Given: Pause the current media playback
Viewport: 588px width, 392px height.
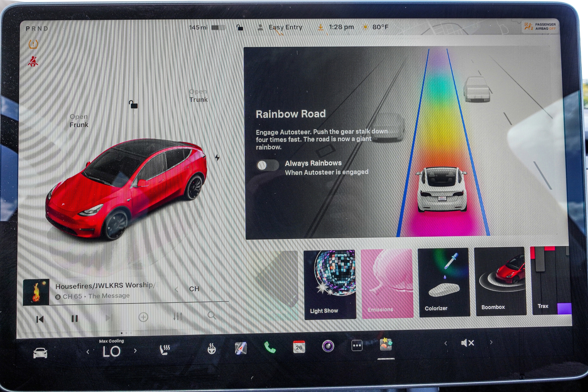Looking at the screenshot, I should coord(75,318).
